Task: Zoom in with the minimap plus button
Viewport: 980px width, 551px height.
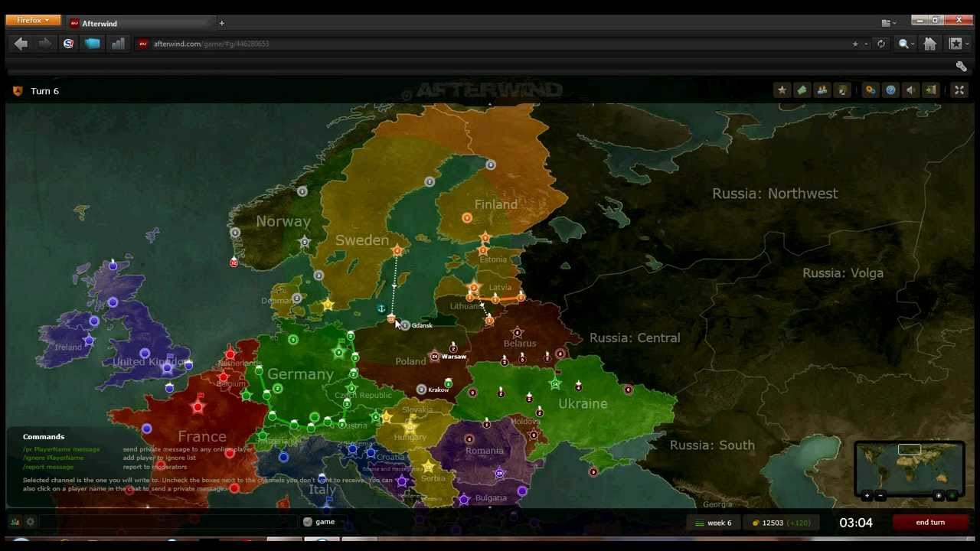Action: click(867, 496)
